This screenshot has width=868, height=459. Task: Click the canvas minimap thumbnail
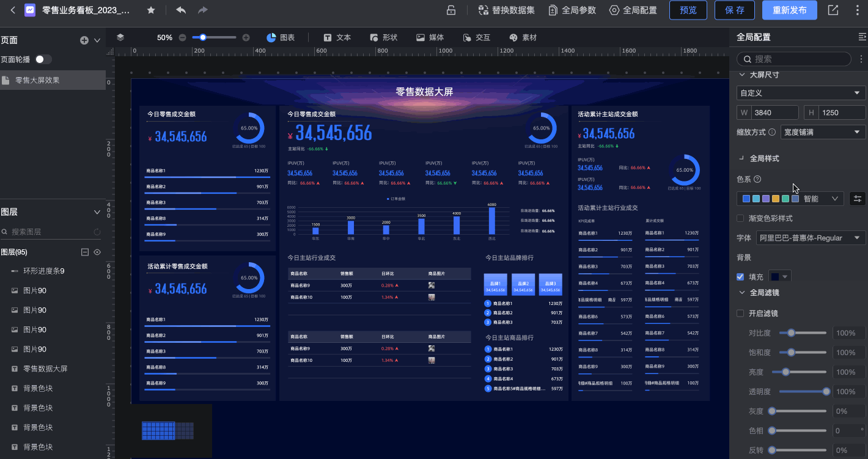[x=167, y=430]
